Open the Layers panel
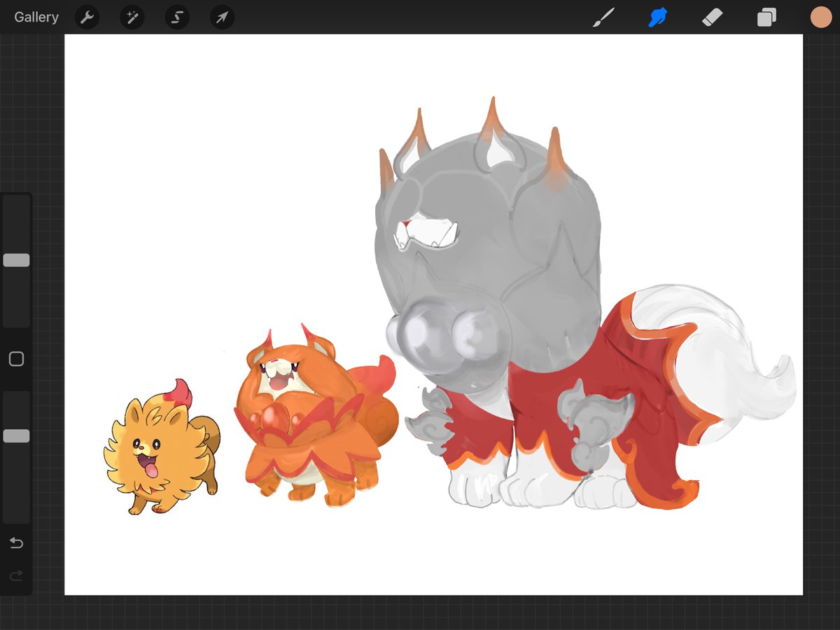The width and height of the screenshot is (840, 630). pyautogui.click(x=766, y=17)
